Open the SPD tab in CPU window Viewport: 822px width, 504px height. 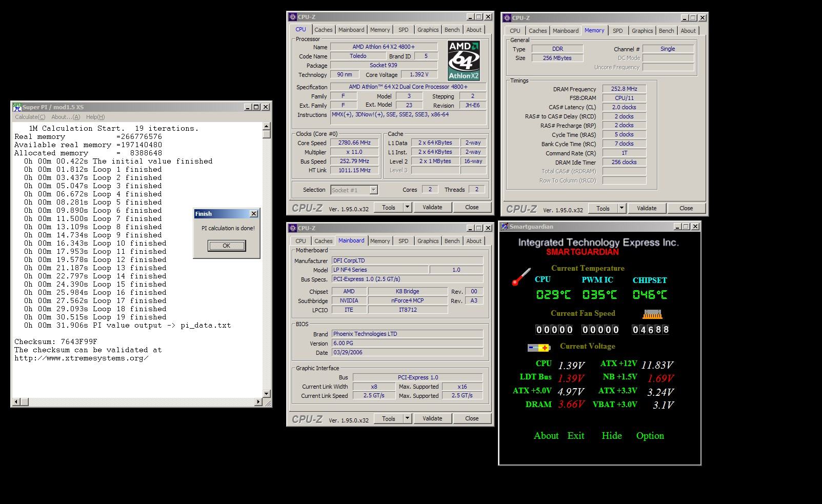click(404, 30)
